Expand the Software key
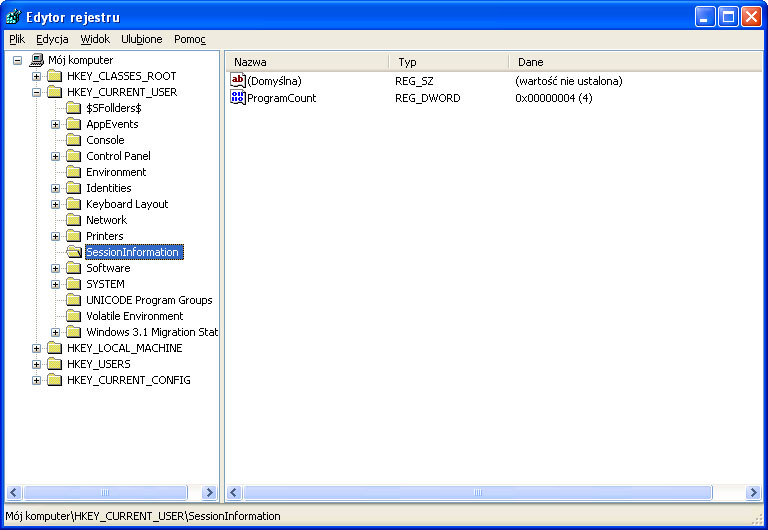Viewport: 768px width, 530px height. (x=56, y=268)
